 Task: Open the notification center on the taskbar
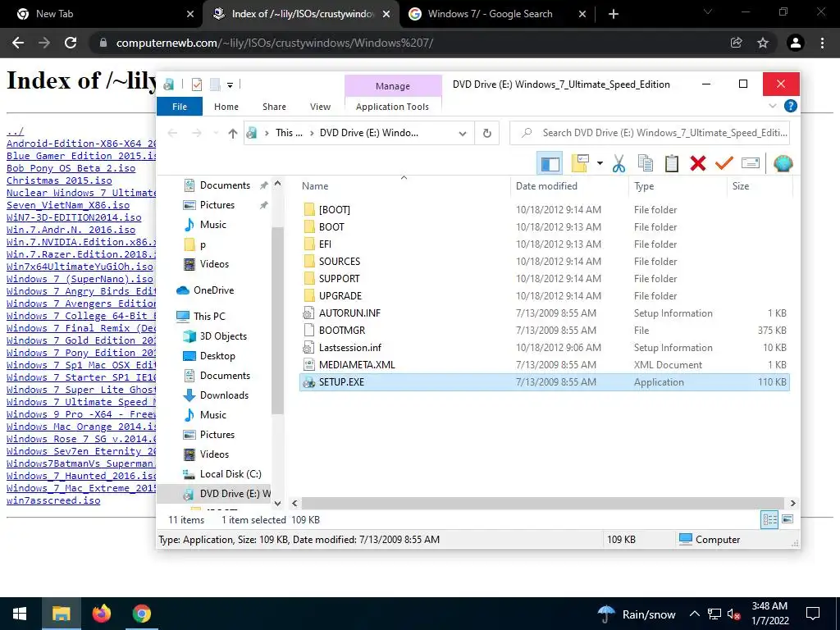pyautogui.click(x=813, y=614)
